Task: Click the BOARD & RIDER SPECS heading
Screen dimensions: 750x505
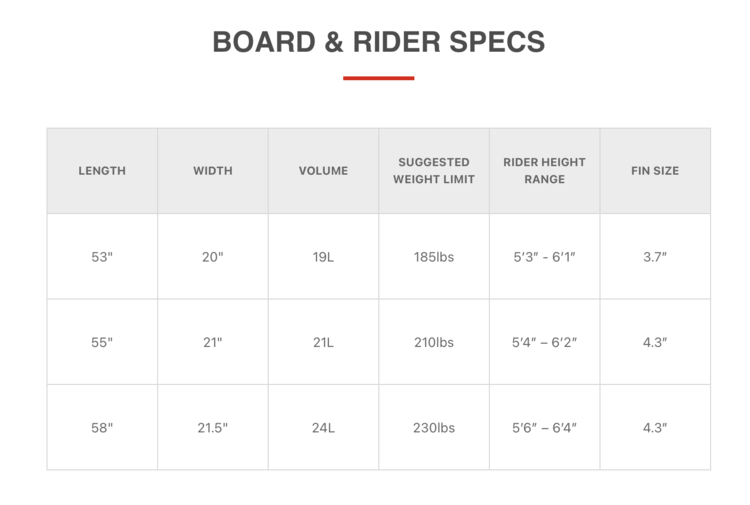Action: tap(378, 42)
